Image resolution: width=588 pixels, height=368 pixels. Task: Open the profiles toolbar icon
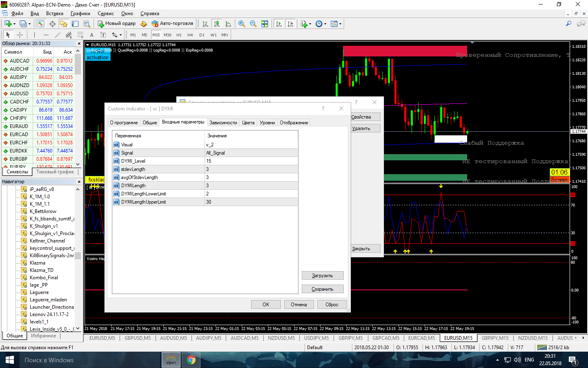(x=23, y=24)
